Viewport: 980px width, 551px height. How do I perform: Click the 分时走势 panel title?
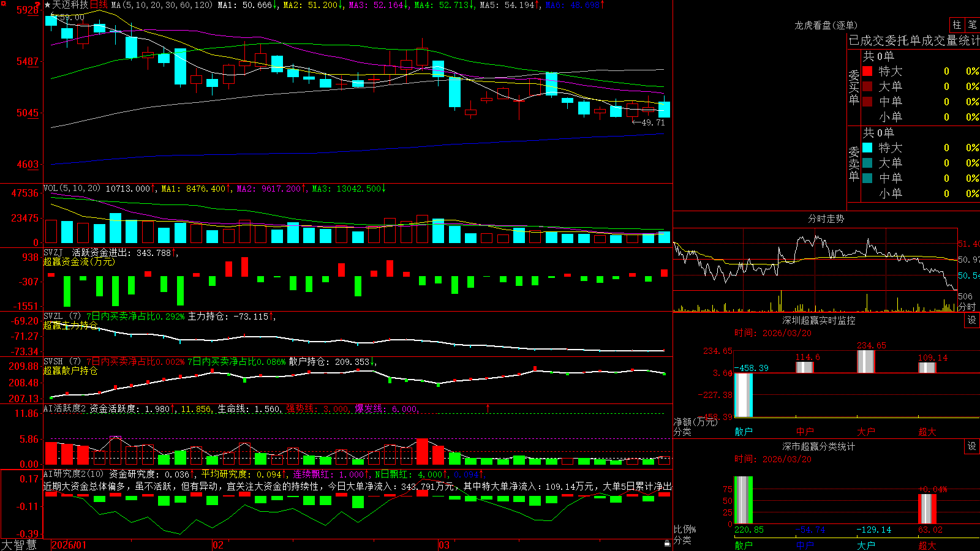[x=826, y=219]
